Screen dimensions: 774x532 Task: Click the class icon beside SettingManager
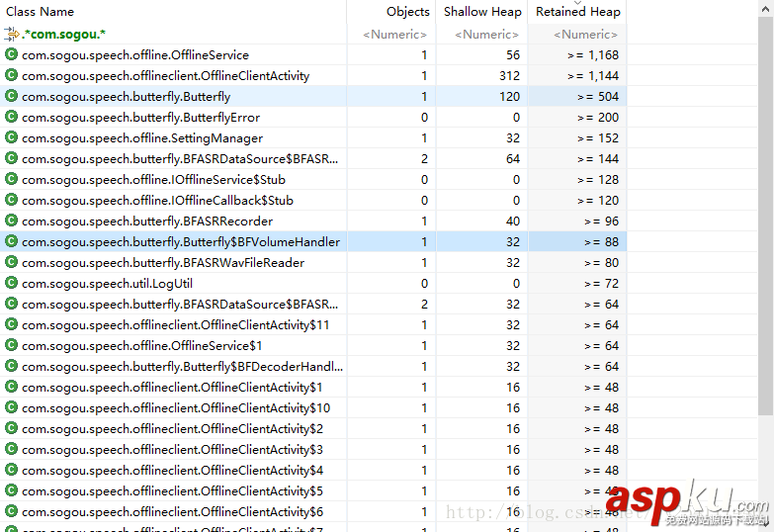(11, 138)
